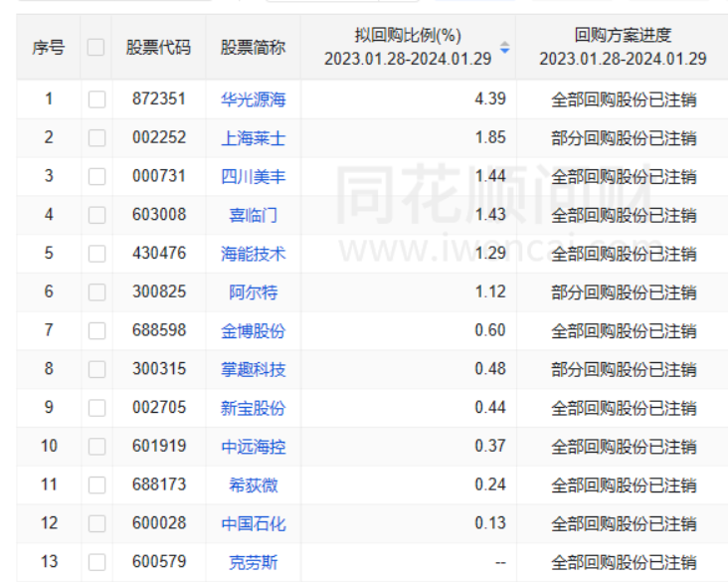Click 部分回购股份已注销 in the 上海莱士 row
Screen dimensions: 728x582
coord(624,138)
